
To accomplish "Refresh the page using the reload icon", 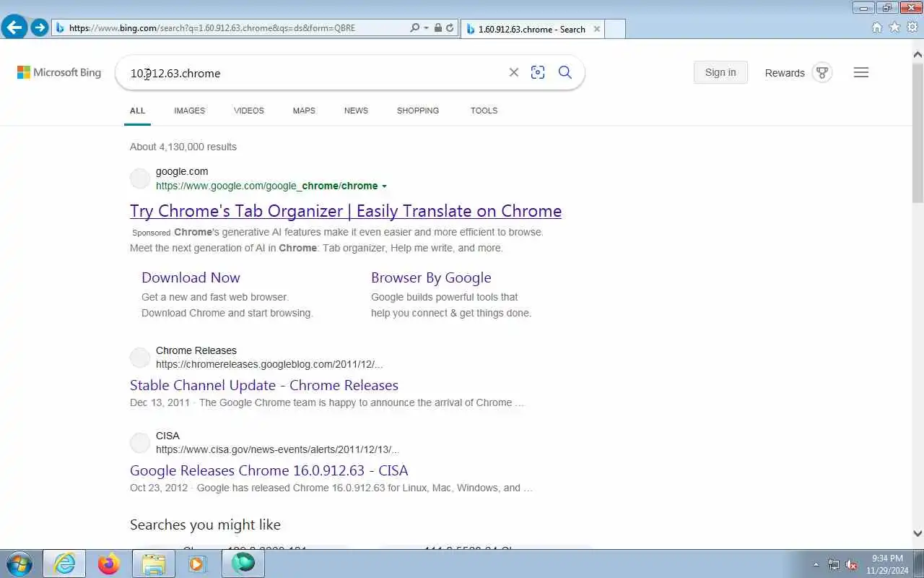I will tap(450, 28).
